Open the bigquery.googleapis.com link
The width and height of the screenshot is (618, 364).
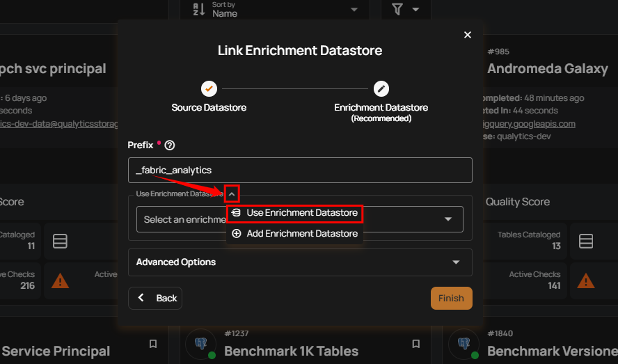(x=530, y=124)
